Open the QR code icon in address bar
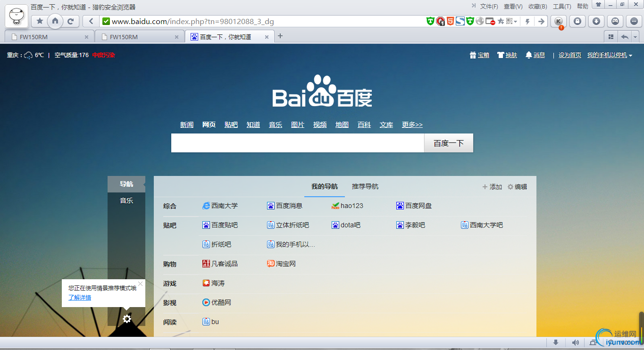644x350 pixels. tap(510, 21)
